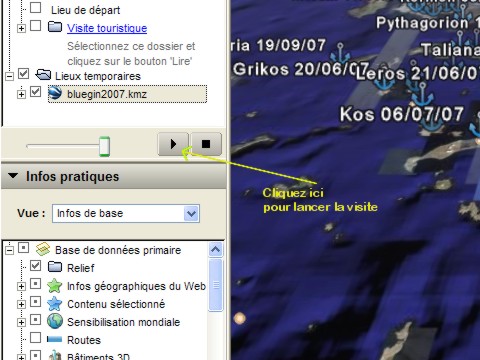
Task: Click the bluegin2007.kmz globe icon
Action: (55, 93)
